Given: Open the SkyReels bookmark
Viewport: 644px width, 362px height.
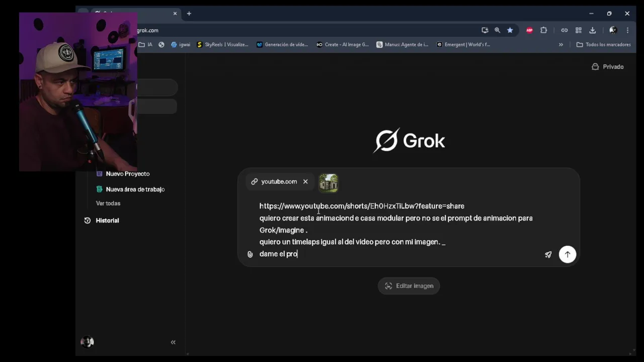Looking at the screenshot, I should (222, 44).
